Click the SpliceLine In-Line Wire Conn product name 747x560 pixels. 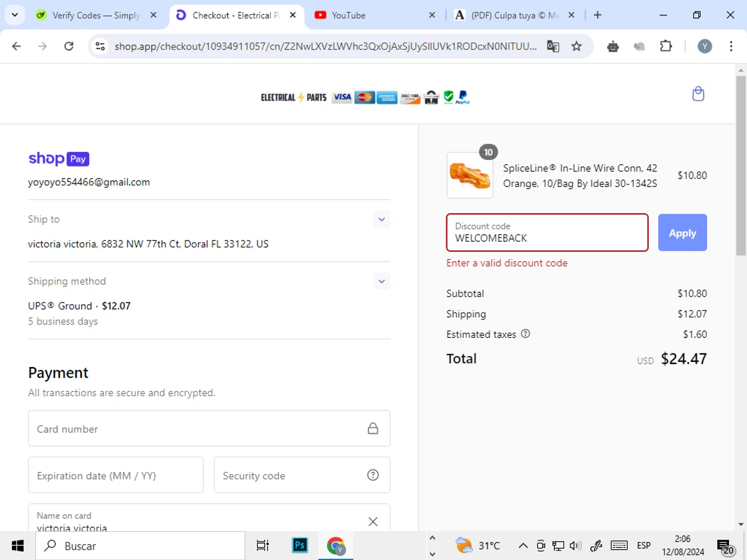580,176
